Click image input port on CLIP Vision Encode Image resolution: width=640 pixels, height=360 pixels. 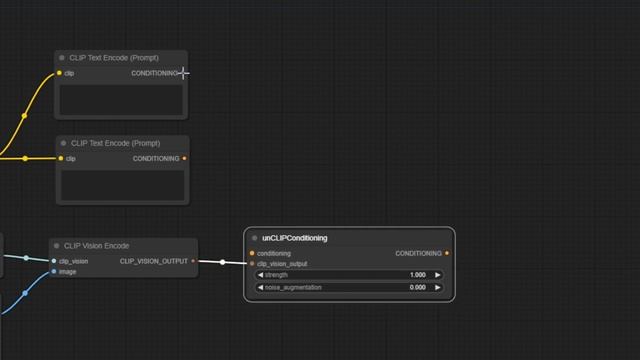pyautogui.click(x=54, y=271)
